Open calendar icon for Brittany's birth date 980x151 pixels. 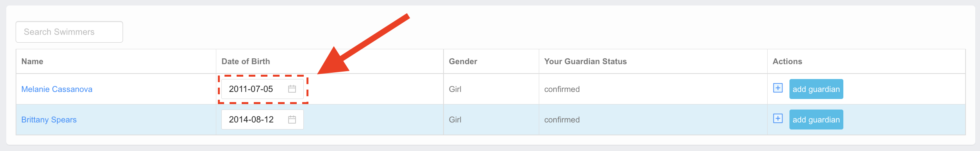[x=292, y=120]
